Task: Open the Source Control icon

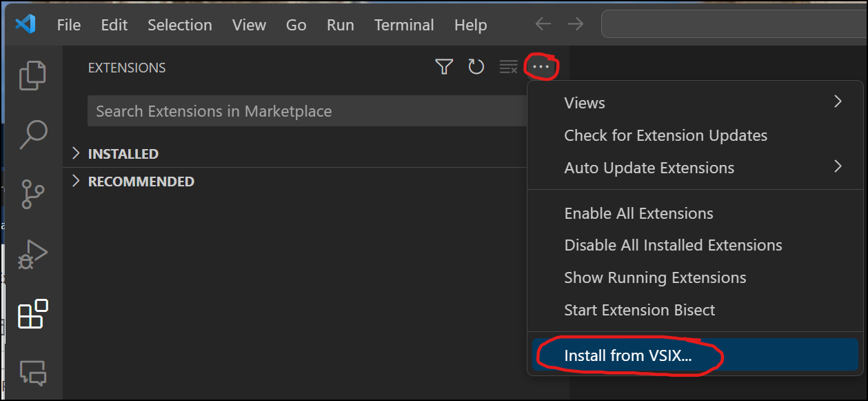Action: [x=32, y=194]
